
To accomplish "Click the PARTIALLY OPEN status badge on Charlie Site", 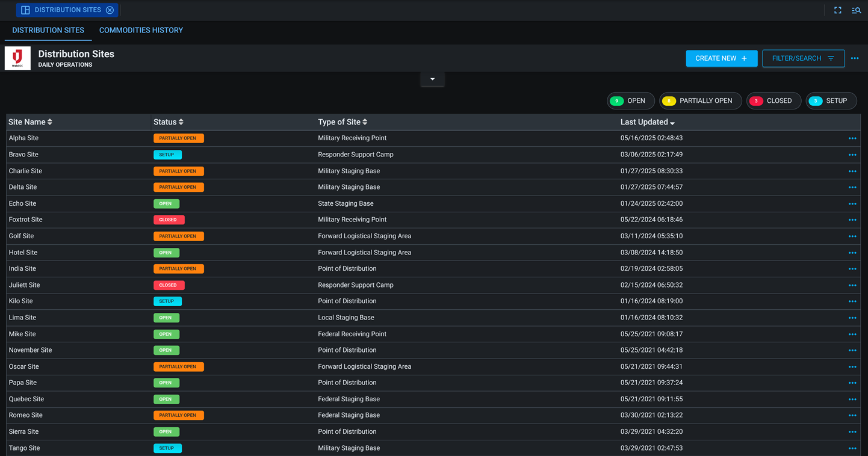I will tap(178, 171).
